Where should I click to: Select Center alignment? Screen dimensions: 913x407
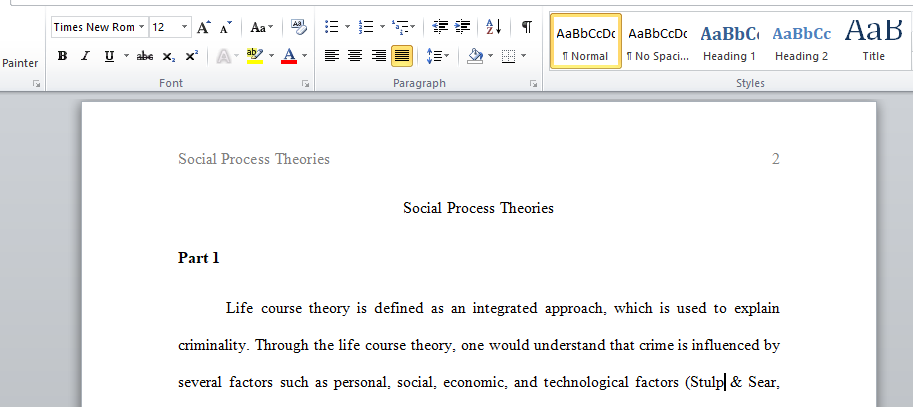tap(355, 56)
